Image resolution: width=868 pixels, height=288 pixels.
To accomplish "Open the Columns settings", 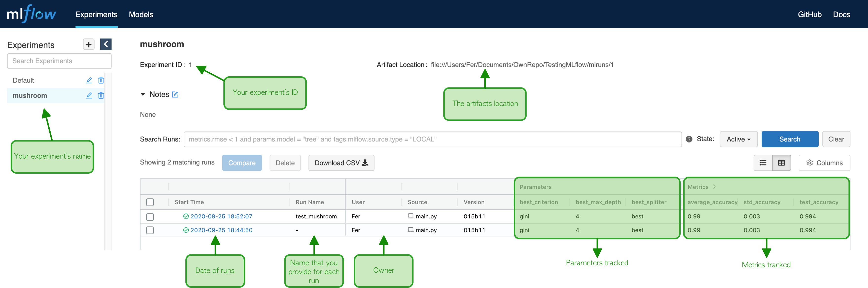I will point(824,163).
